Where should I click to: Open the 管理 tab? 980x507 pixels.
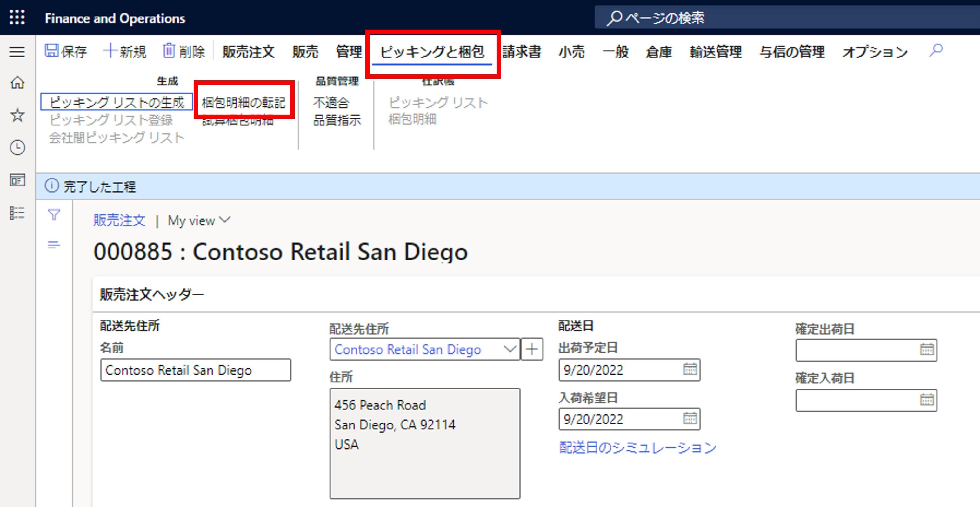click(349, 52)
